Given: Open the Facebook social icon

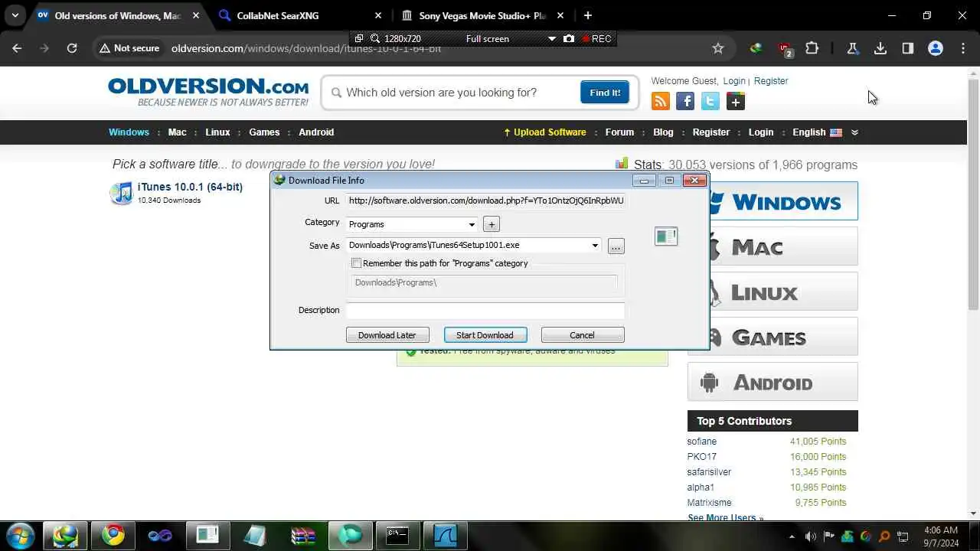Looking at the screenshot, I should (x=685, y=101).
